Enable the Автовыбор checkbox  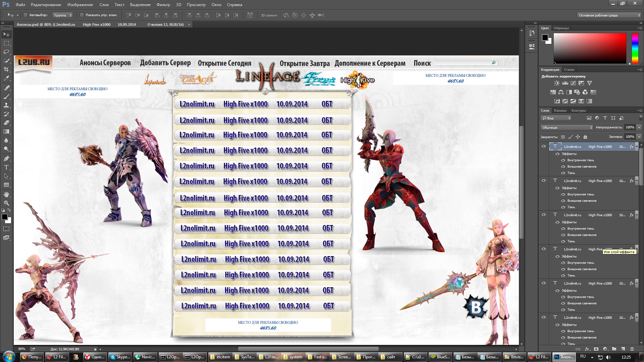(x=25, y=15)
